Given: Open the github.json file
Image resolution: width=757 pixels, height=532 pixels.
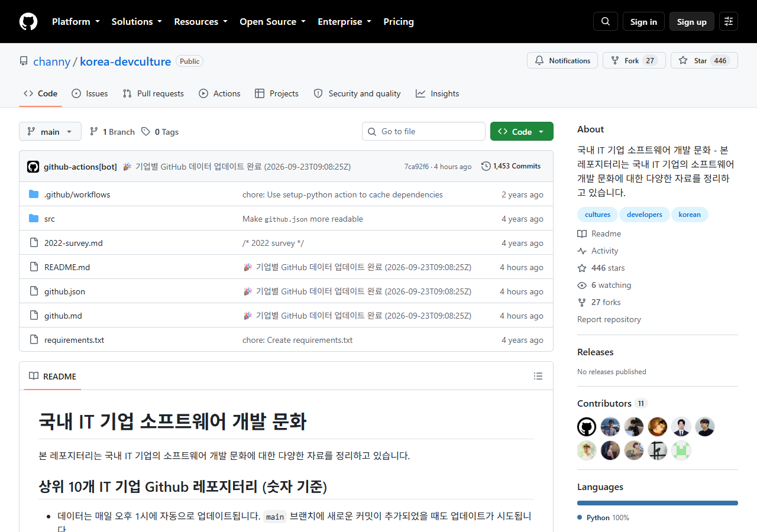Looking at the screenshot, I should [64, 291].
